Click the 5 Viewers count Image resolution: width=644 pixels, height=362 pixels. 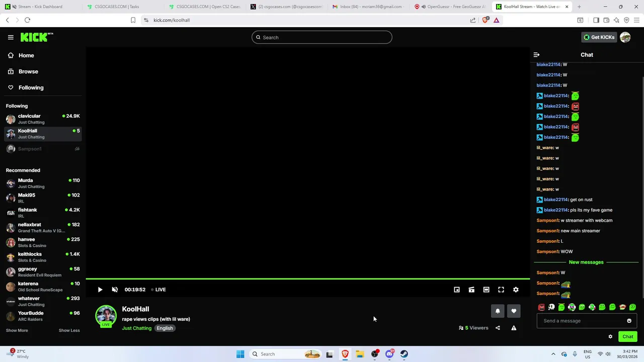[473, 328]
